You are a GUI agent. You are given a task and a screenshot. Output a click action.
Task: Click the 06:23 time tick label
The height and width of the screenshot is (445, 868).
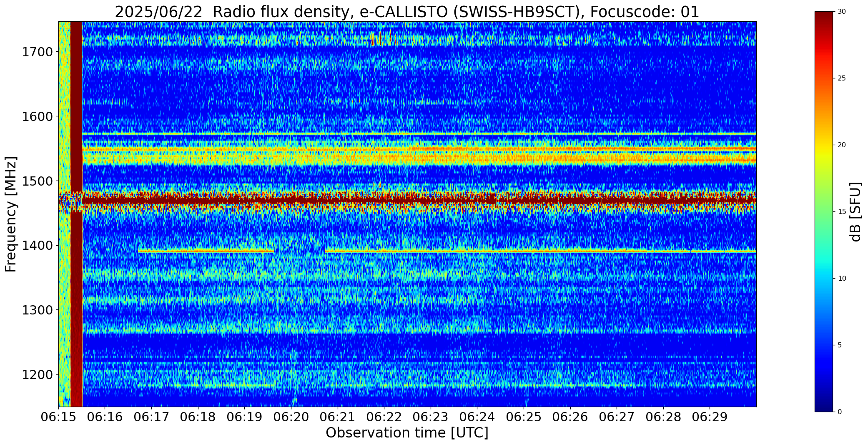(x=431, y=417)
